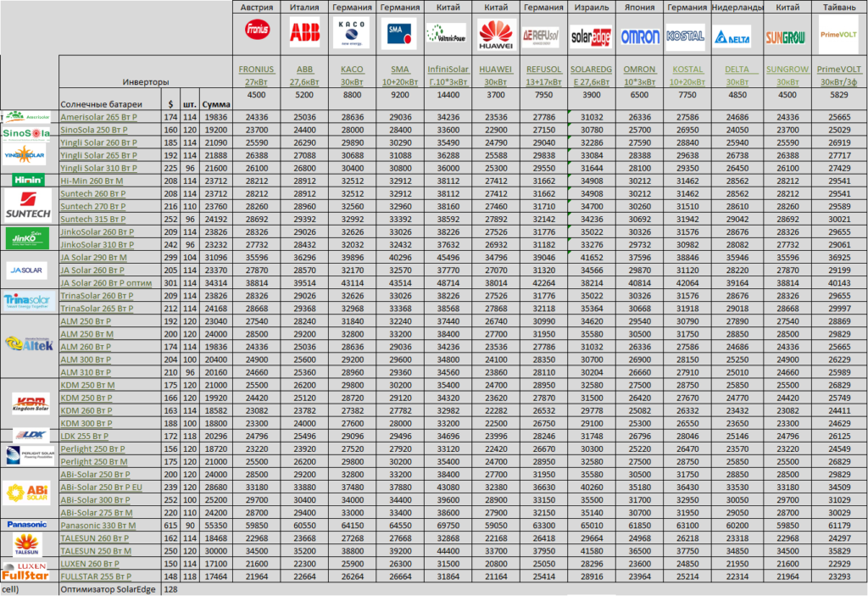The image size is (868, 596).
Task: Click the Оптимизатор SolarEdge cell
Action: [109, 588]
